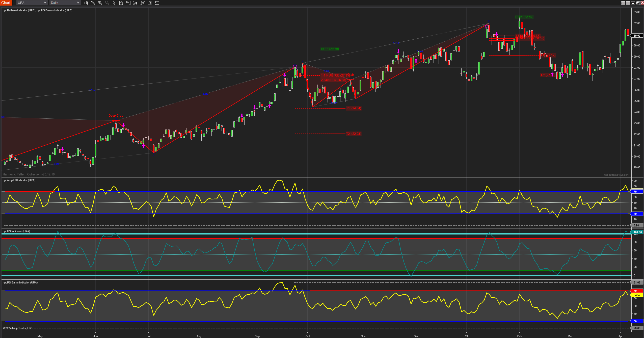Open the properties list icon
Screen dimensions: 644x338
pyautogui.click(x=157, y=3)
